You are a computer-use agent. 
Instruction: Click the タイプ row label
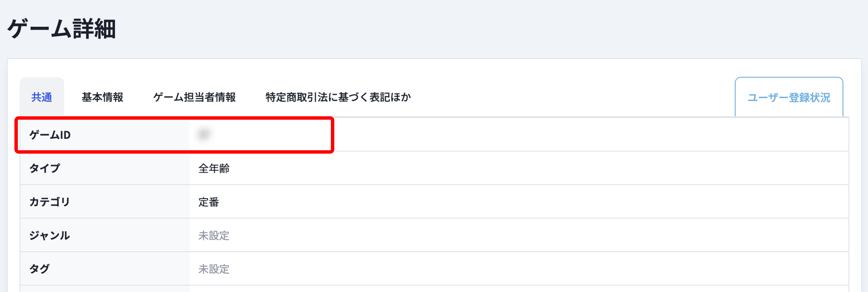[x=45, y=168]
